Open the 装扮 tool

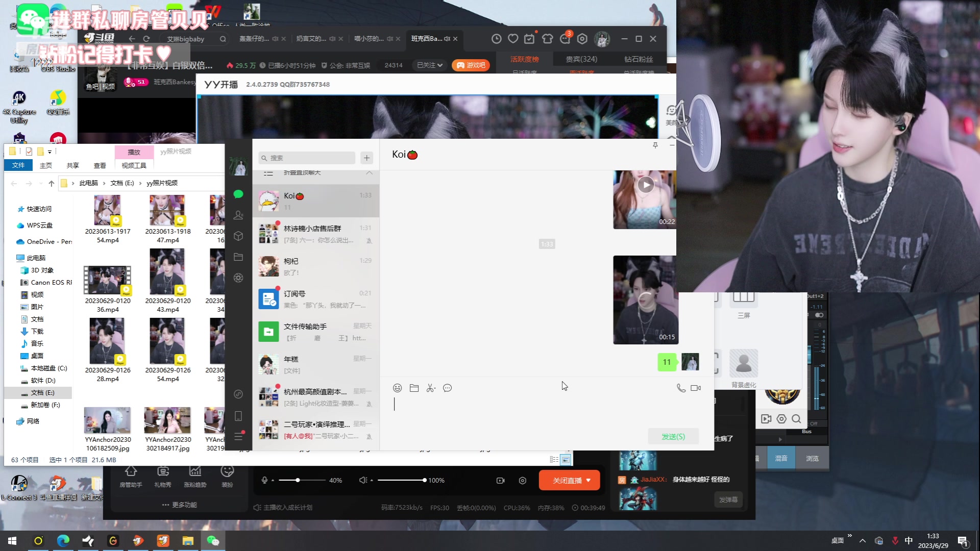(x=227, y=477)
